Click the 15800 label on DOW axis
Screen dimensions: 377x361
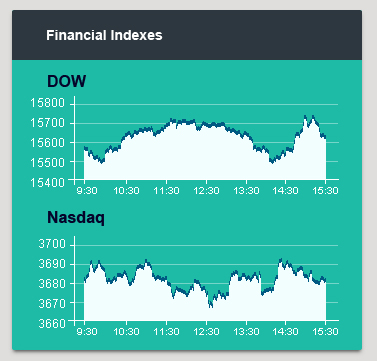tap(48, 103)
